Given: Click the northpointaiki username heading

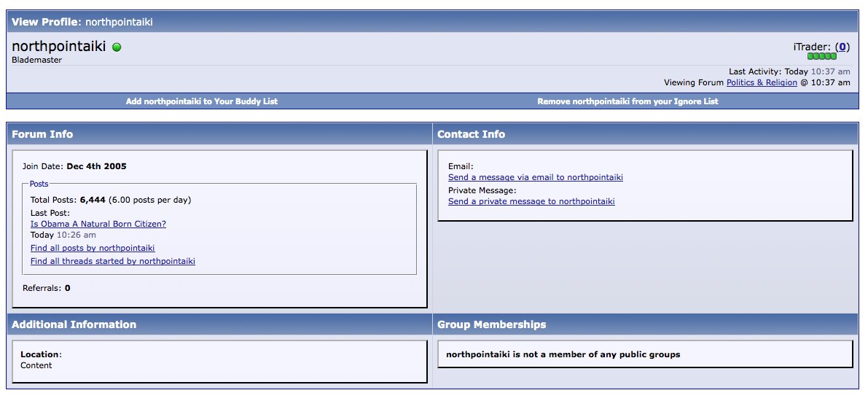Looking at the screenshot, I should (x=59, y=47).
